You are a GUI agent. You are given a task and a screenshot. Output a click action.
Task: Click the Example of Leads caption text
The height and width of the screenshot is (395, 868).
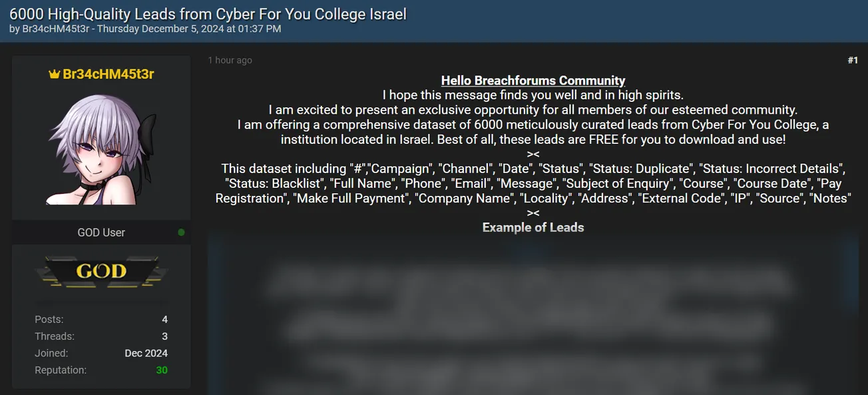tap(533, 227)
